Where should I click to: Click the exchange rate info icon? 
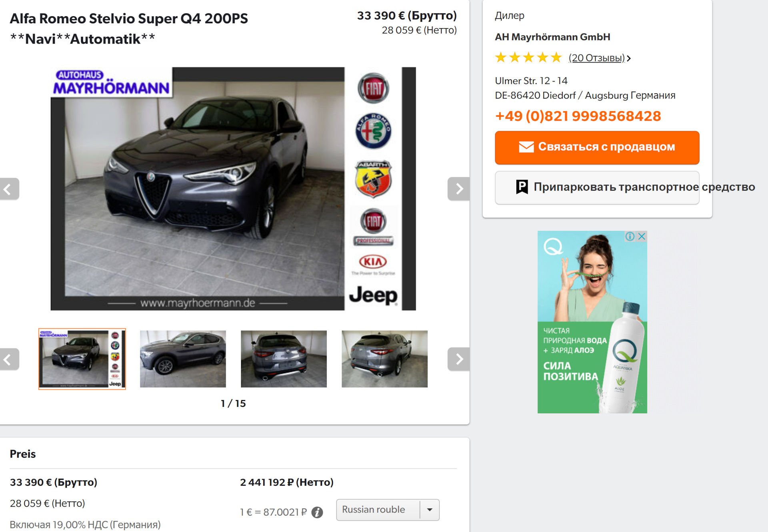(x=317, y=512)
